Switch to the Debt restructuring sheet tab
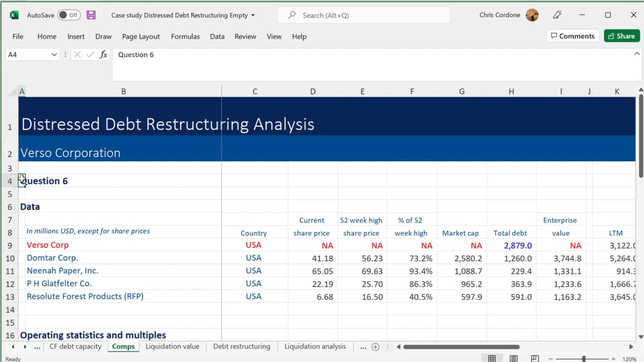 pyautogui.click(x=241, y=346)
